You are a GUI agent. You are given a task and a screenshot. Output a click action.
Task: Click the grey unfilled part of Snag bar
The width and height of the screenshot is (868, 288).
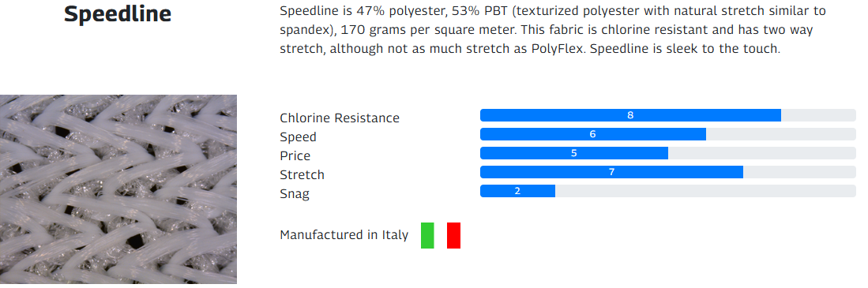click(706, 191)
